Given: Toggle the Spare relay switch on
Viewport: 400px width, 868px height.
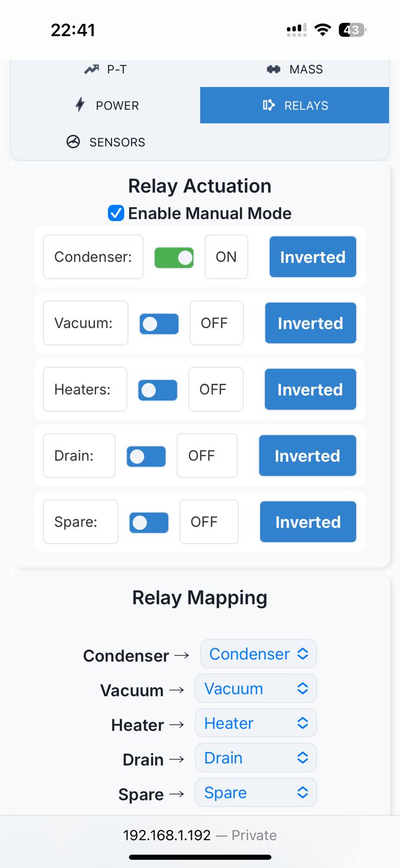Looking at the screenshot, I should coord(149,522).
